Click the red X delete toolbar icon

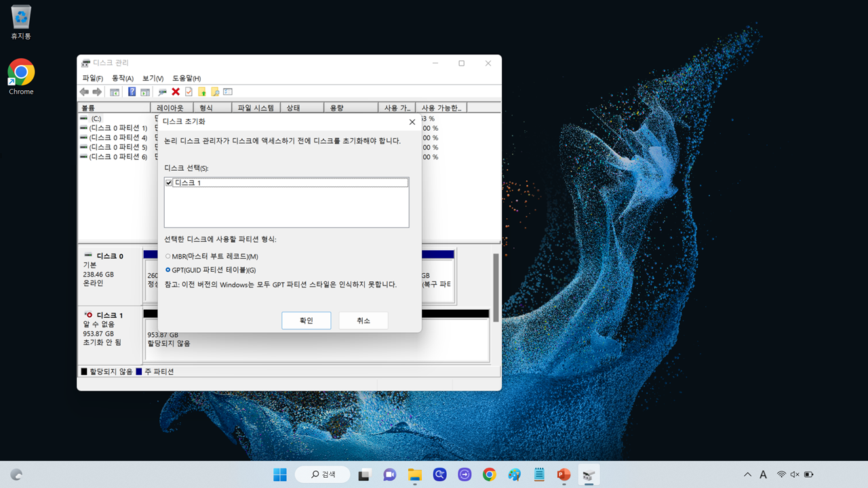point(175,91)
